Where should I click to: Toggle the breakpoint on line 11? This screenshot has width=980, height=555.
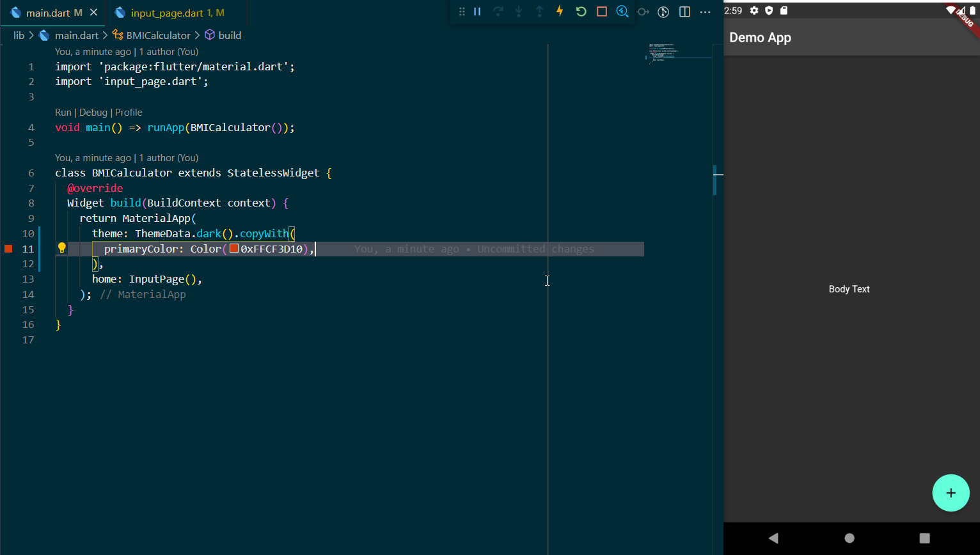[8, 249]
